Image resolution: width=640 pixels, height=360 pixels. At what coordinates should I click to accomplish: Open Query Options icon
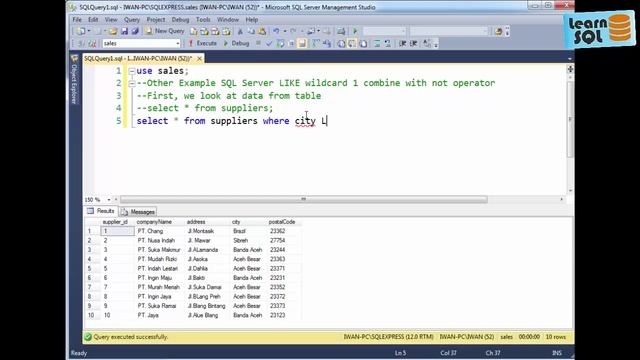tap(291, 43)
